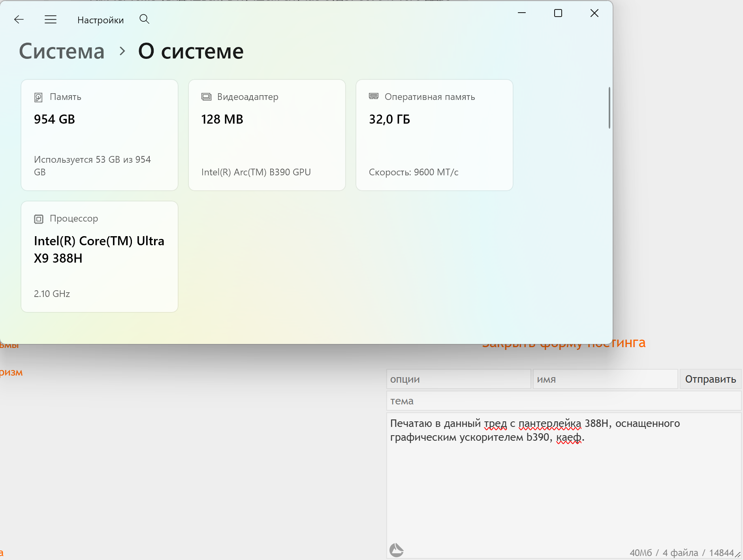Click the '2.10 GHz' processor speed
Image resolution: width=743 pixels, height=560 pixels.
point(52,294)
